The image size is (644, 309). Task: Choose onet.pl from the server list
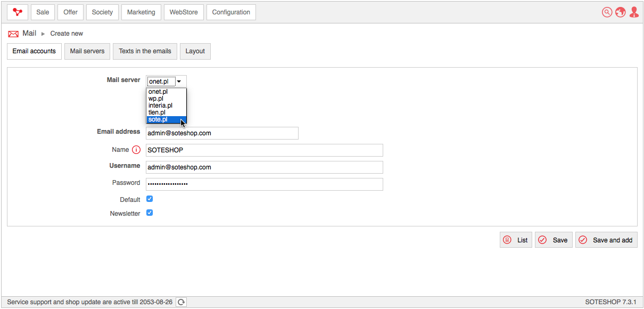[x=167, y=92]
